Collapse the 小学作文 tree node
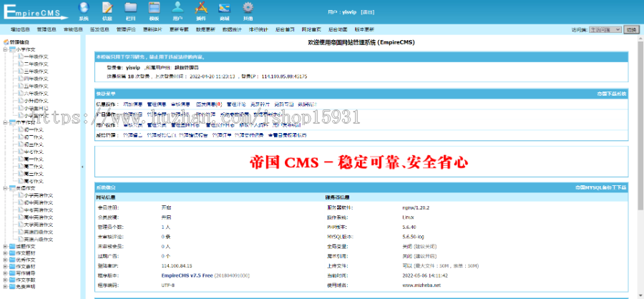This screenshot has width=644, height=299. click(x=5, y=49)
